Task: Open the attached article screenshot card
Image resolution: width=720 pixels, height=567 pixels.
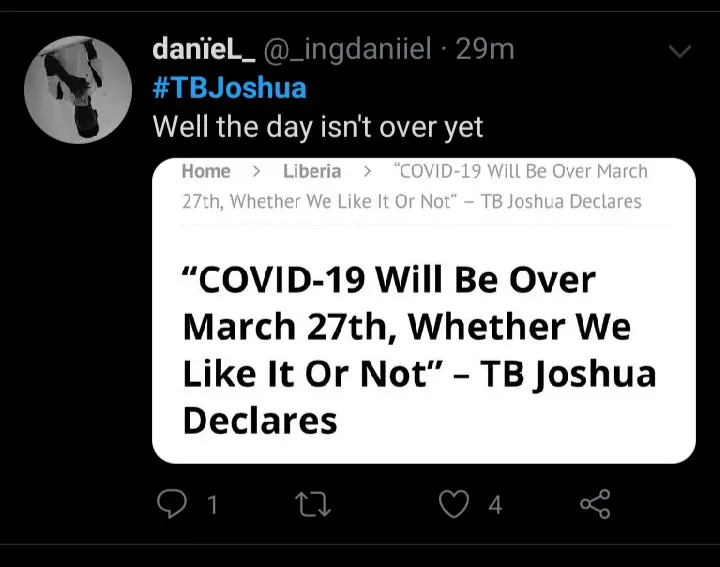Action: (x=424, y=311)
